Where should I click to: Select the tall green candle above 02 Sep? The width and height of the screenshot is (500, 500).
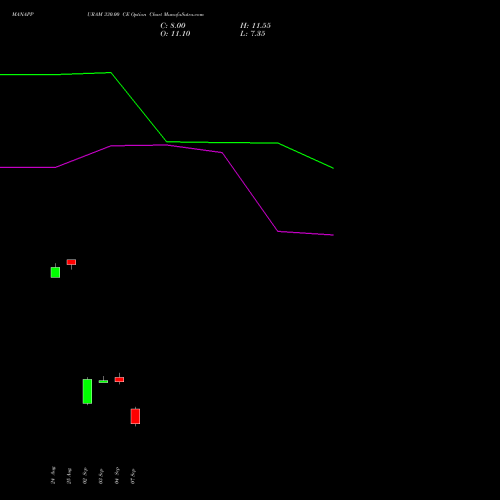click(x=87, y=391)
